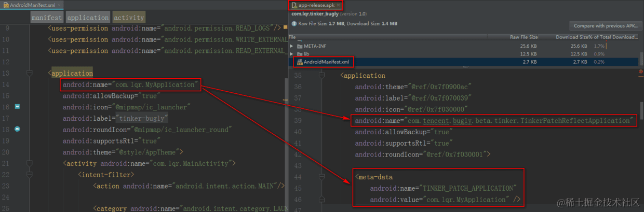Click the TinkerPatchReflectApplication name on line 39

tap(495, 121)
